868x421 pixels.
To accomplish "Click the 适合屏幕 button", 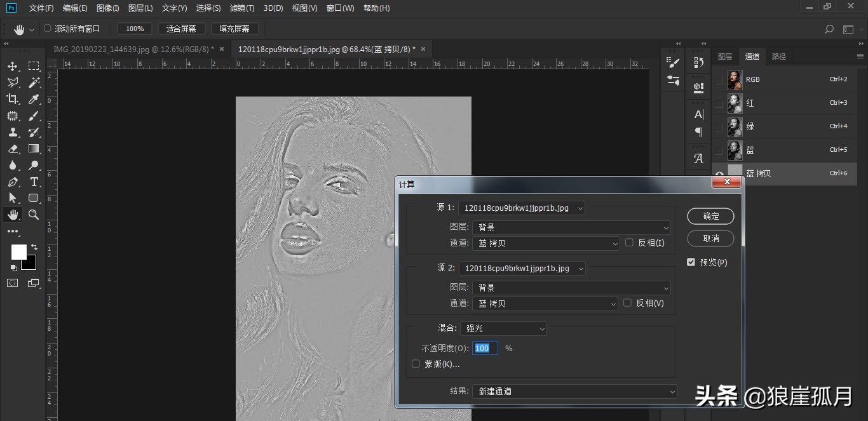I will click(x=181, y=29).
